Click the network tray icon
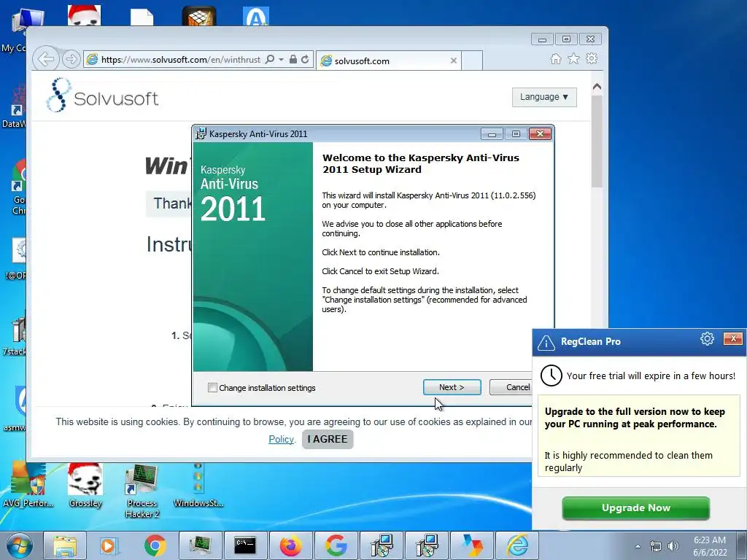 click(656, 546)
